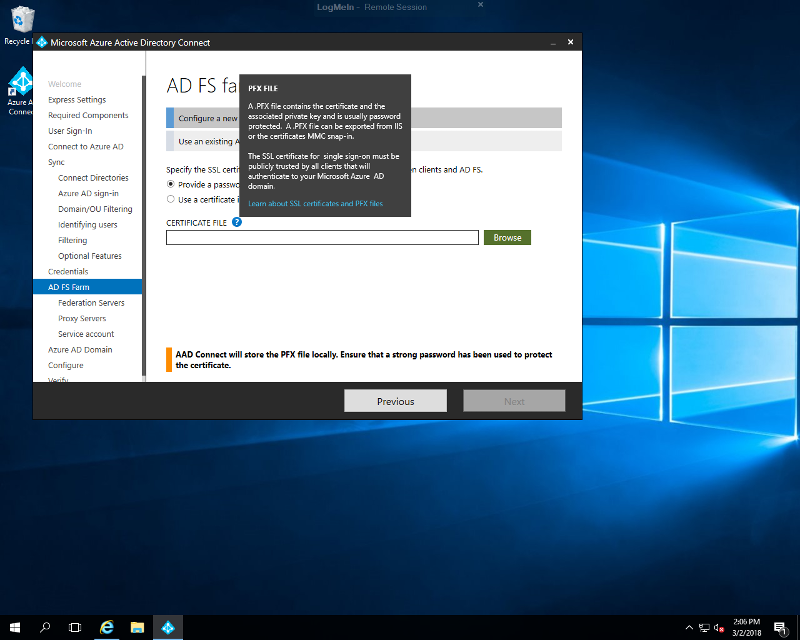800x640 pixels.
Task: Select 'Provide a password' radio option
Action: pos(171,184)
